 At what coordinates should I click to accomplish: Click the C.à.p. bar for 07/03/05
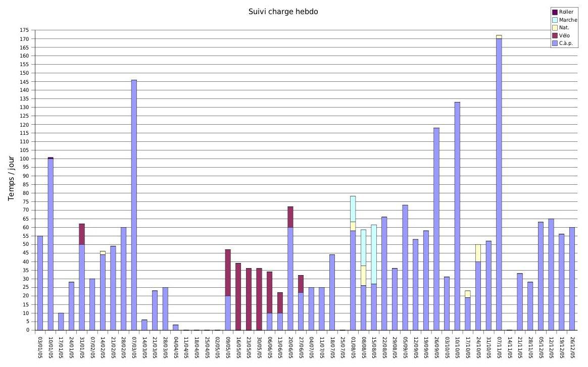134,205
